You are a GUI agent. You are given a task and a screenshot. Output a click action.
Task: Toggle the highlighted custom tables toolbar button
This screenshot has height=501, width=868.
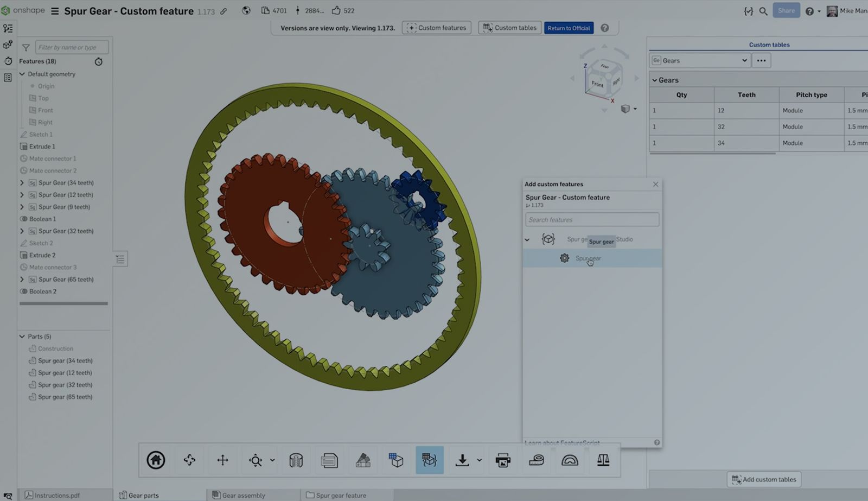(429, 460)
